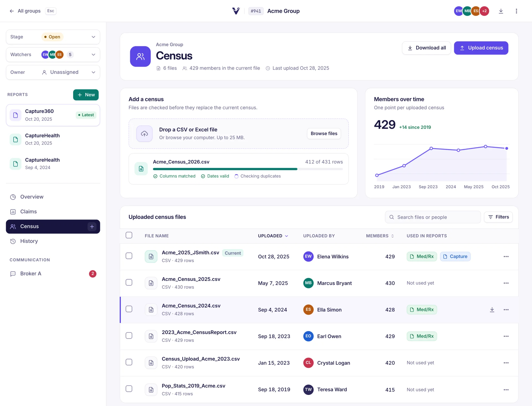Check the Pop_Stats_2019_Acme.csv row checkbox
The width and height of the screenshot is (532, 406).
coord(129,389)
